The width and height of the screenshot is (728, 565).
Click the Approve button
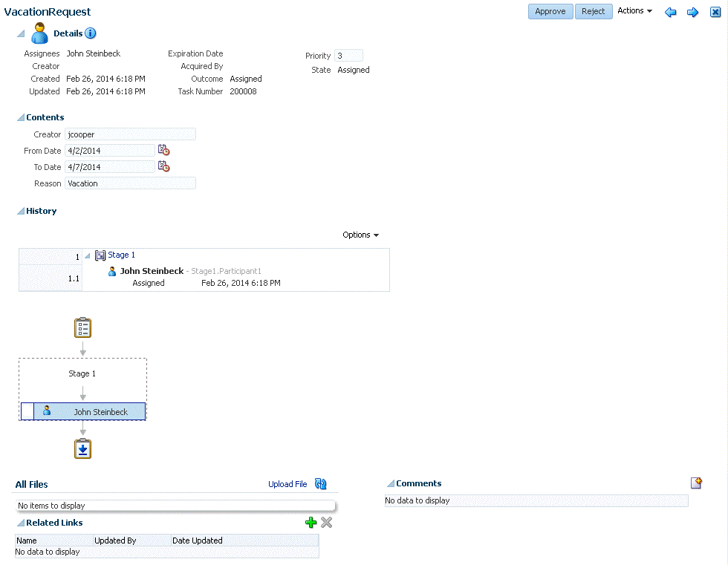coord(550,12)
